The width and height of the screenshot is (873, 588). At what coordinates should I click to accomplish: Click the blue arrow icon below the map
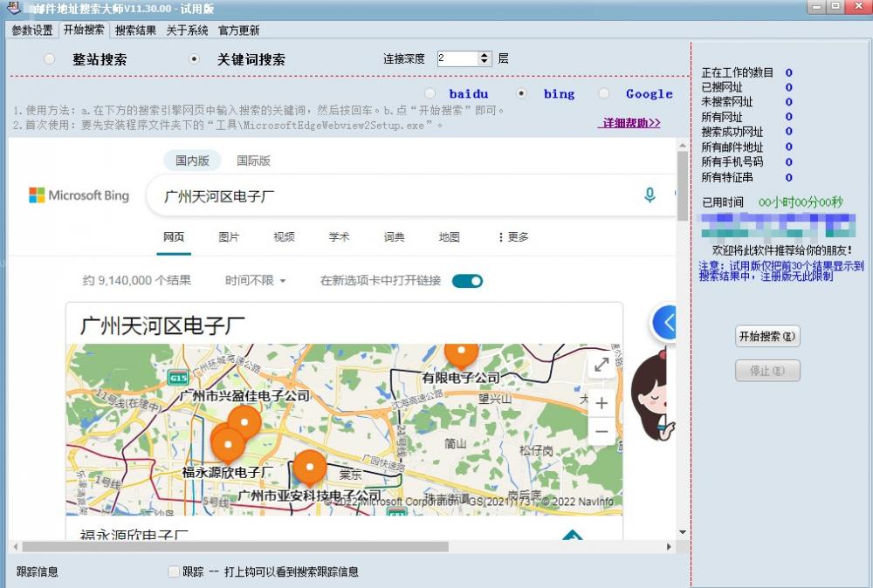click(573, 535)
